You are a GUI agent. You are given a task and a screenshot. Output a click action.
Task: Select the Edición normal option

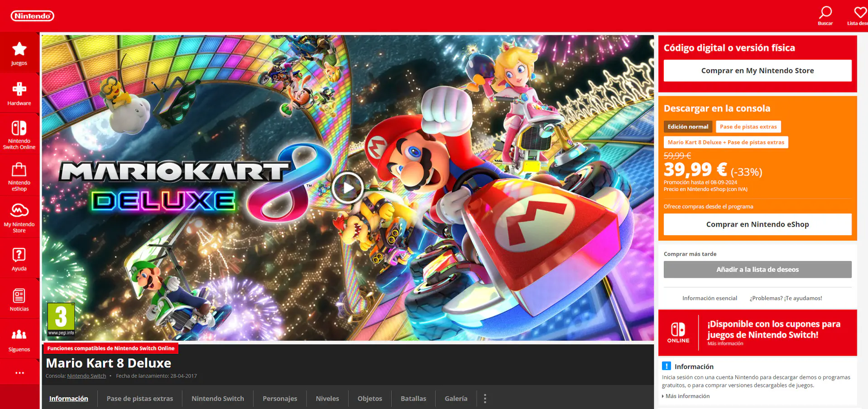click(x=688, y=127)
